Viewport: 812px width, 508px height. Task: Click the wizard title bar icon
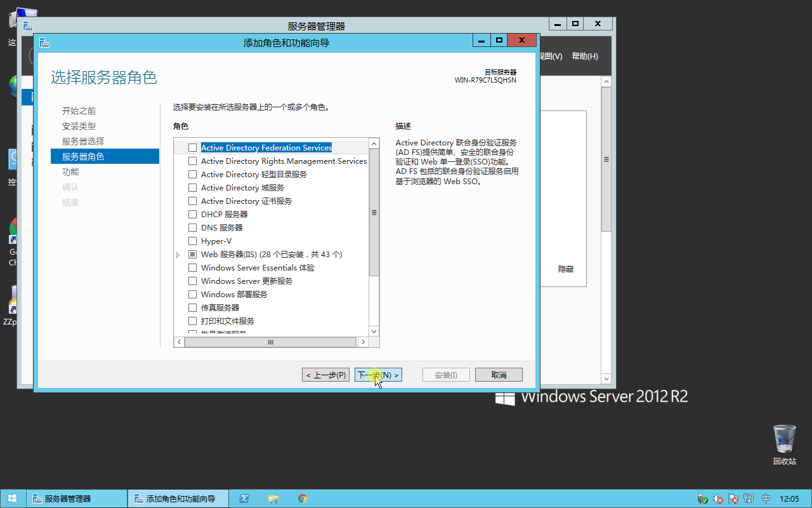(44, 43)
